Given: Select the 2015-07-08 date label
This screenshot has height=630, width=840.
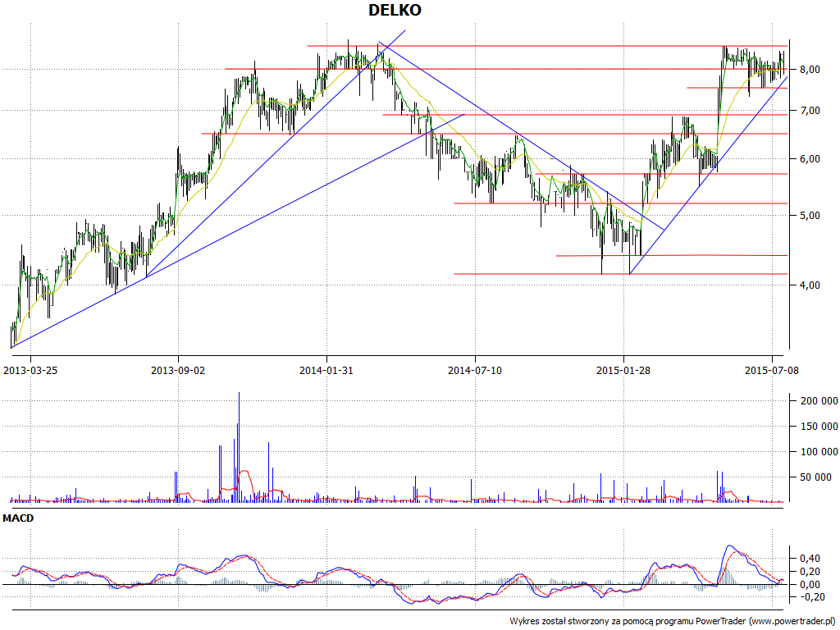Looking at the screenshot, I should point(771,370).
